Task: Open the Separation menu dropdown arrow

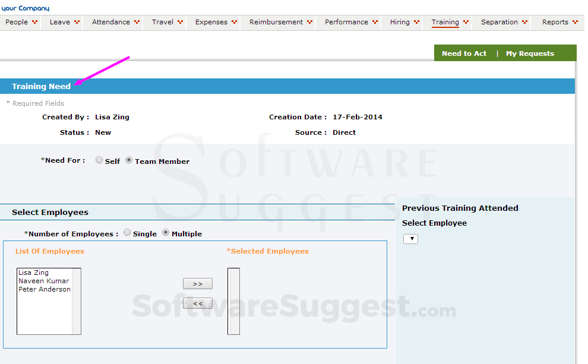Action: (x=526, y=22)
